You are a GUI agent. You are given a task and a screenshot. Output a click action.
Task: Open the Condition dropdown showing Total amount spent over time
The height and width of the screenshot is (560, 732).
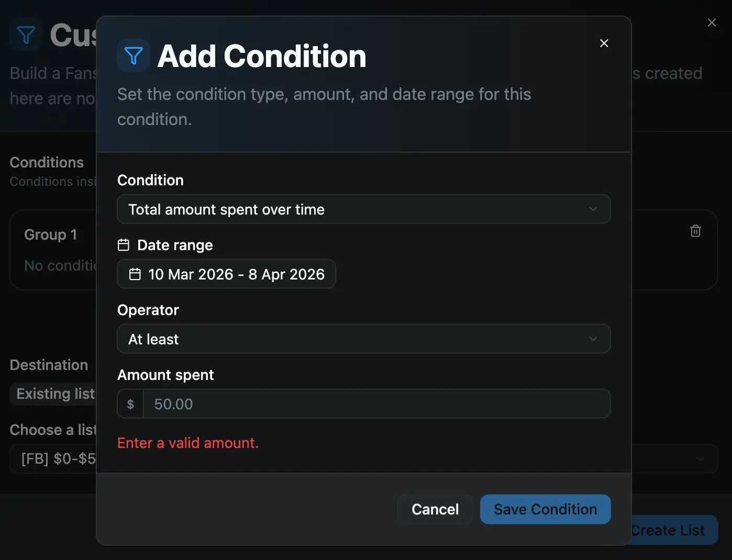tap(364, 209)
